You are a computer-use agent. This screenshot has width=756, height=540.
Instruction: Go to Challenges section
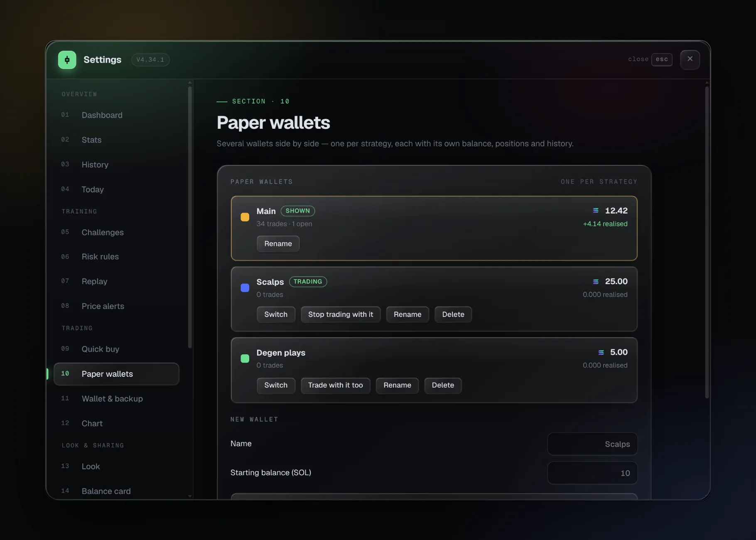tap(116, 232)
